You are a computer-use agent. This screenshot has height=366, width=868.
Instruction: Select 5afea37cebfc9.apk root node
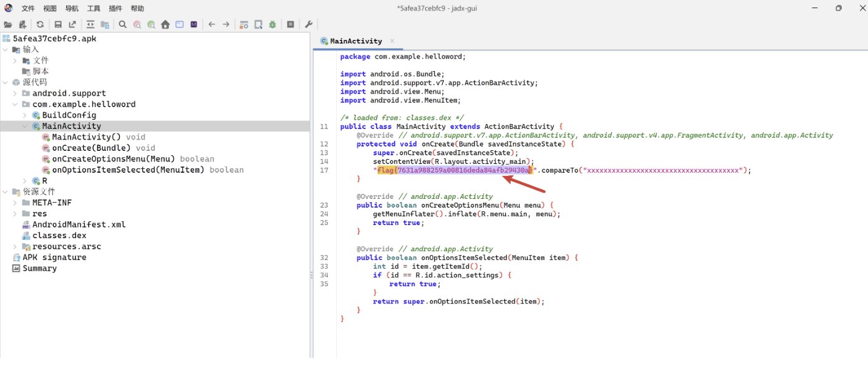tap(54, 39)
